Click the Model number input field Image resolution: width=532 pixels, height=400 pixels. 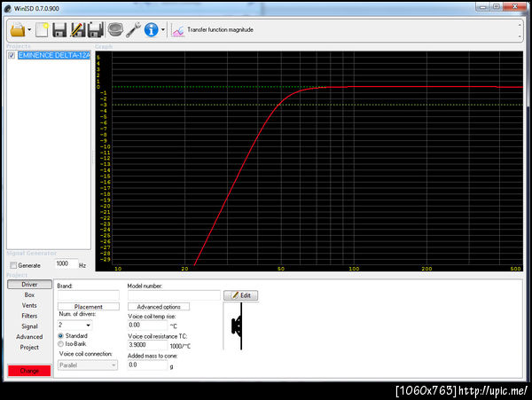pyautogui.click(x=174, y=295)
